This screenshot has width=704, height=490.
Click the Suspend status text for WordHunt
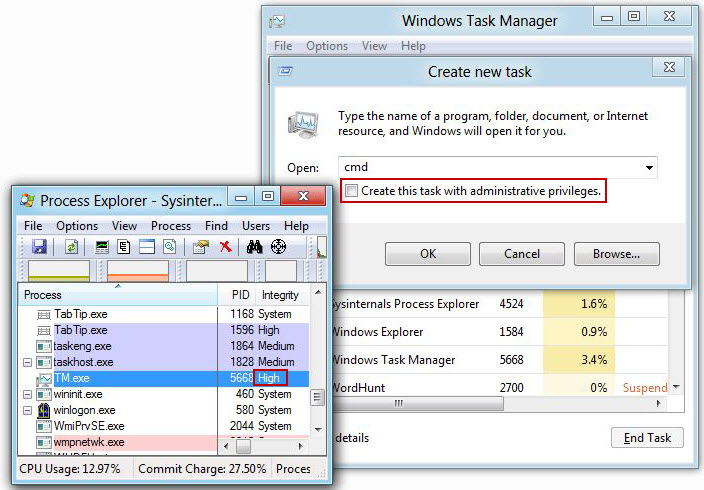(x=645, y=388)
